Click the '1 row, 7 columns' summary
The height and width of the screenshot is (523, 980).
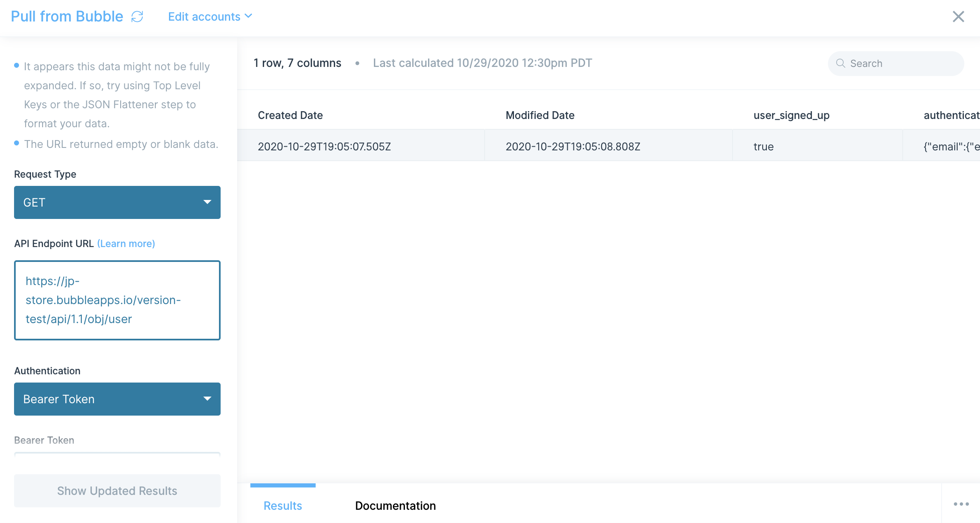(x=297, y=63)
